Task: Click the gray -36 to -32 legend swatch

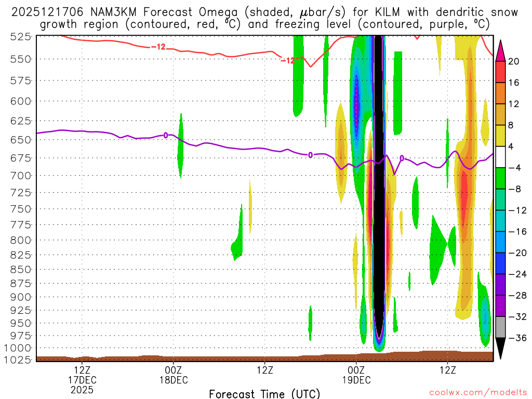Action: (500, 327)
